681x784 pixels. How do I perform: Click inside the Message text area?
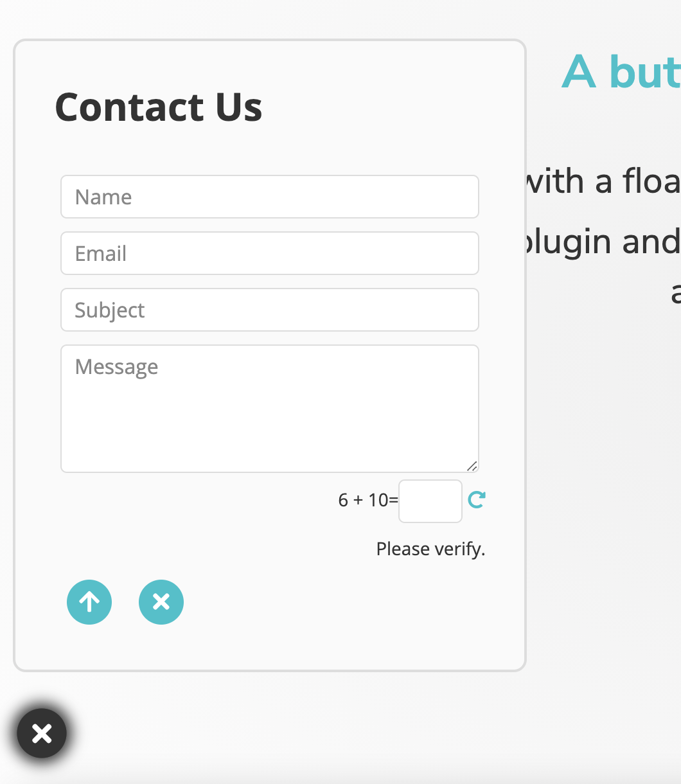tap(270, 409)
